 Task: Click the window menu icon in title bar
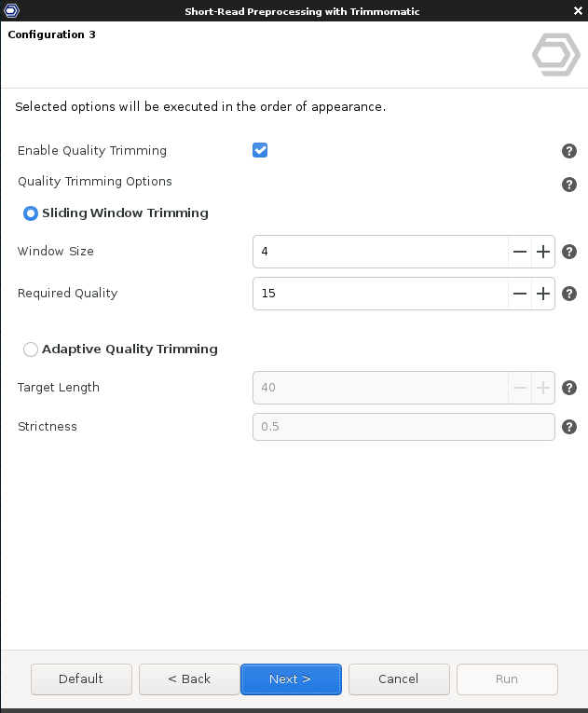click(x=12, y=11)
